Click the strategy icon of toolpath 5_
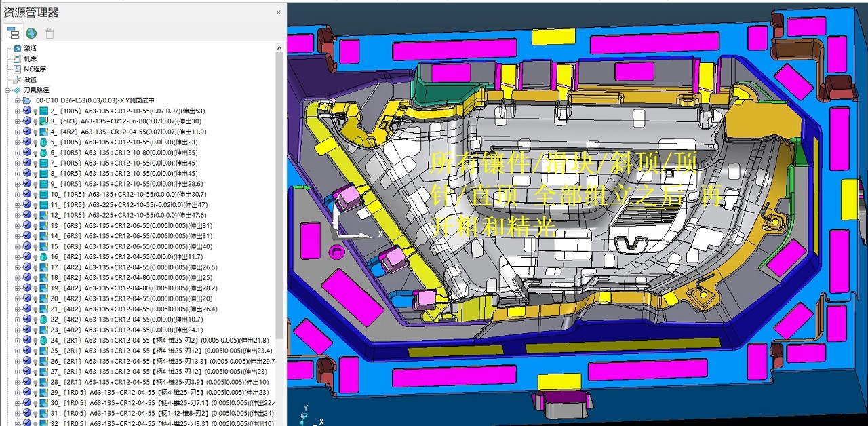 [x=44, y=142]
